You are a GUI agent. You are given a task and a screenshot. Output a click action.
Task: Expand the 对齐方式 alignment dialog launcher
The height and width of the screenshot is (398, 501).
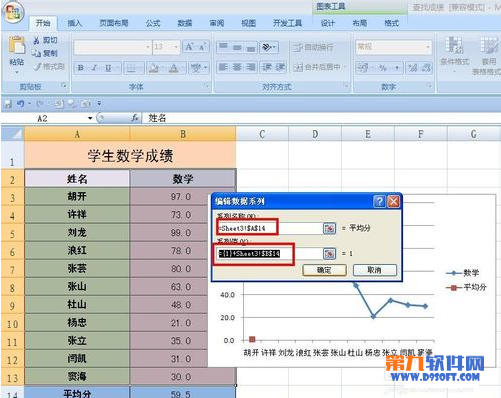[x=347, y=86]
